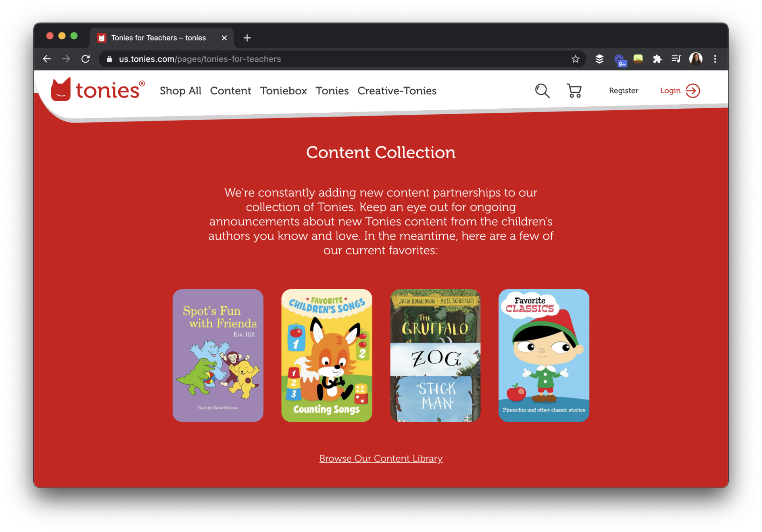Click the Register link
Image resolution: width=762 pixels, height=532 pixels.
(x=623, y=91)
